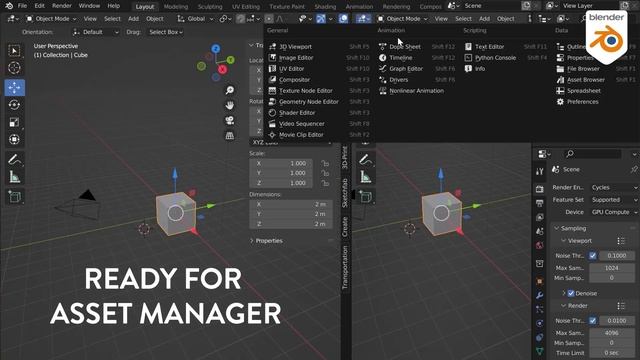Toggle viewport Noise Threshold checkbox

(592, 256)
